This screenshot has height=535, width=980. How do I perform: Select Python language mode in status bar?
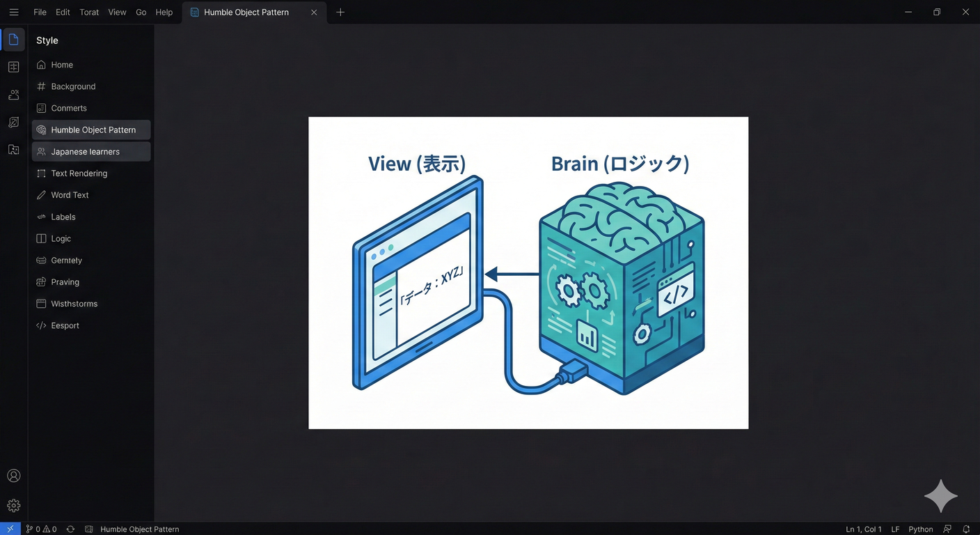point(920,529)
